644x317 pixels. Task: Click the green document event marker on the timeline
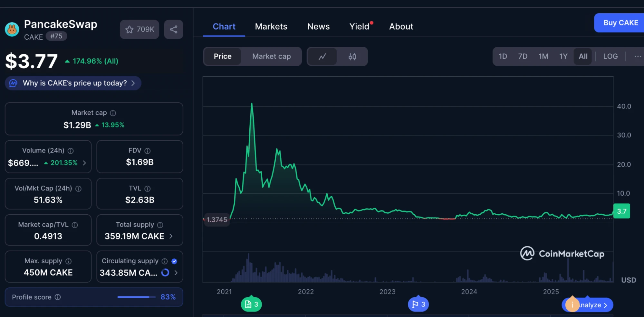251,304
